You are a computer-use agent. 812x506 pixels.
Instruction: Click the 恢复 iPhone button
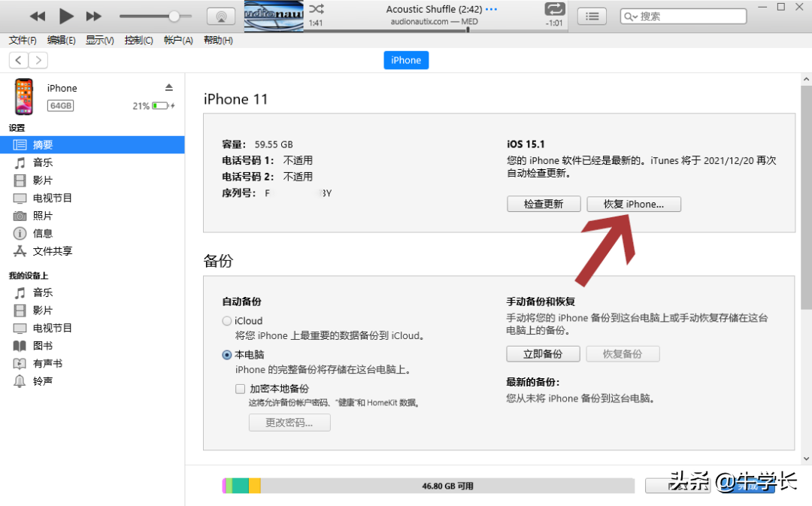click(634, 204)
